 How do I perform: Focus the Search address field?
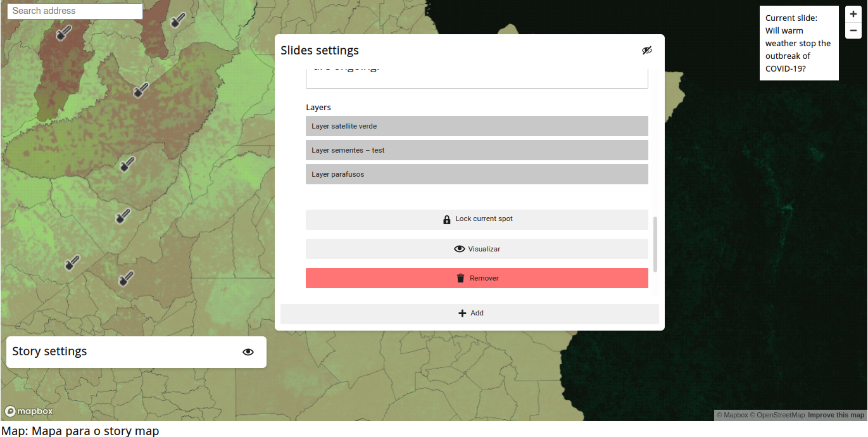click(x=75, y=11)
